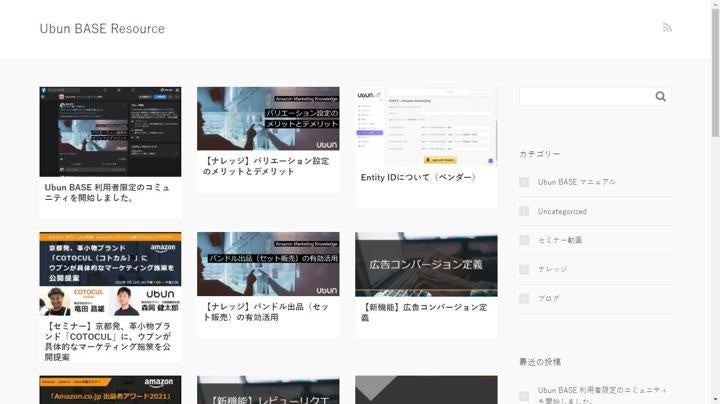
Task: Open the バンドル出品 knowledge thumbnail
Action: (268, 264)
